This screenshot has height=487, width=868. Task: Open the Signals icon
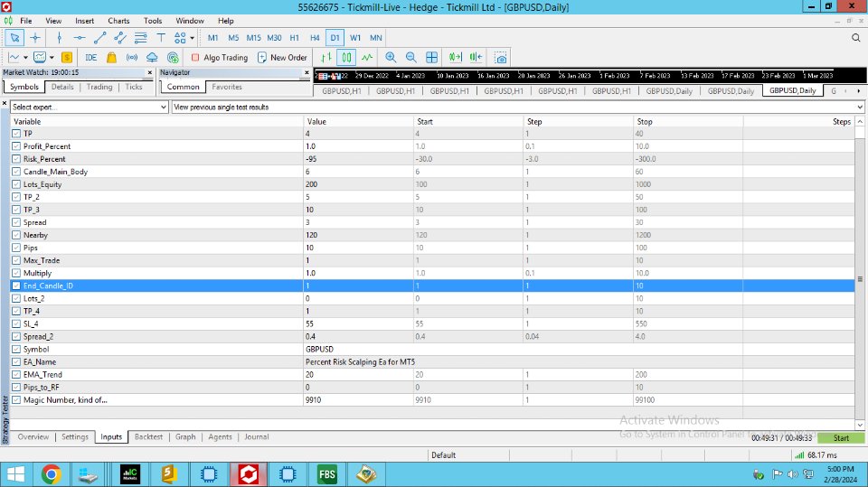pyautogui.click(x=132, y=58)
